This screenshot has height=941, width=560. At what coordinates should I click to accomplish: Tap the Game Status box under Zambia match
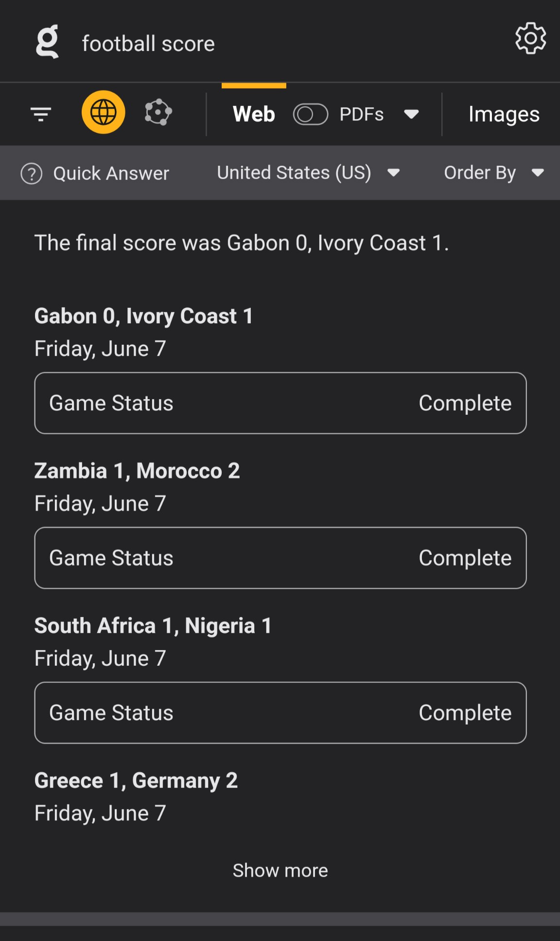280,558
